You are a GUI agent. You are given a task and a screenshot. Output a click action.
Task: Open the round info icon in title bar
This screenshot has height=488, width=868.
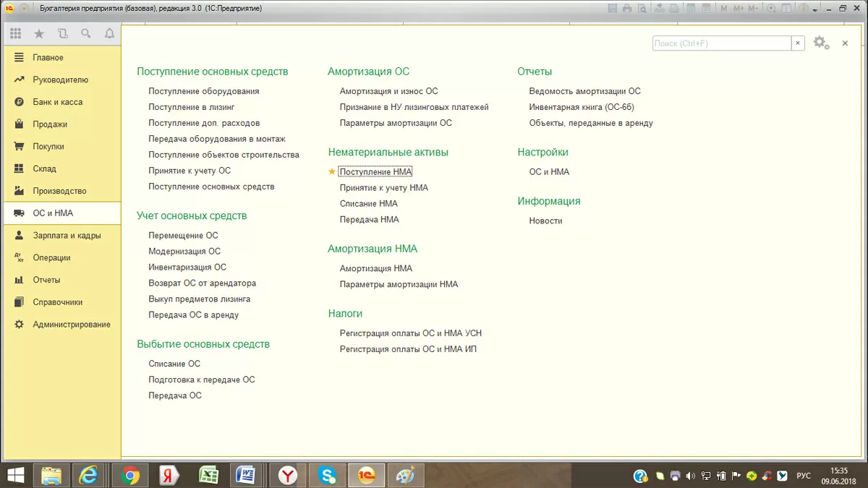(x=804, y=9)
